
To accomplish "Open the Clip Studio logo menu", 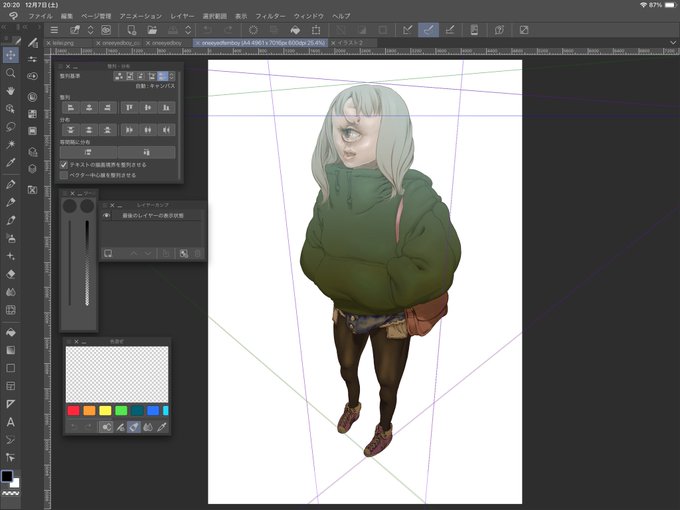I will (x=13, y=16).
